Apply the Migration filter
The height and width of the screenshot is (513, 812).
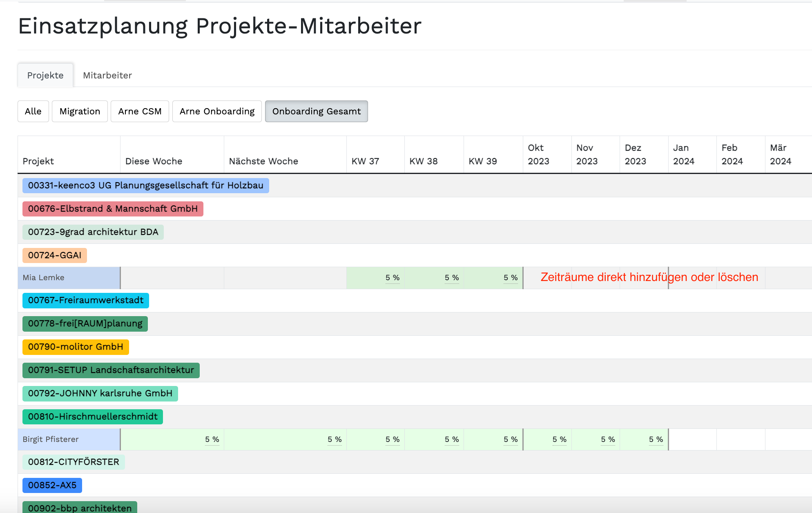click(80, 111)
